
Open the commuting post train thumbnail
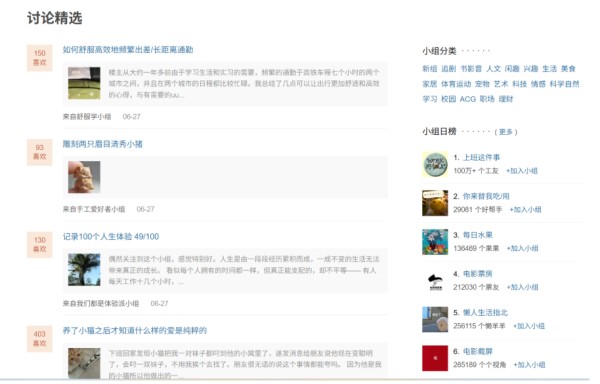pos(84,83)
